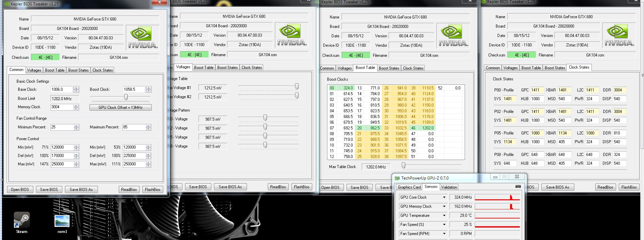Adjust Max Voltage #1 slider
The height and width of the screenshot is (240, 644).
[x=296, y=87]
